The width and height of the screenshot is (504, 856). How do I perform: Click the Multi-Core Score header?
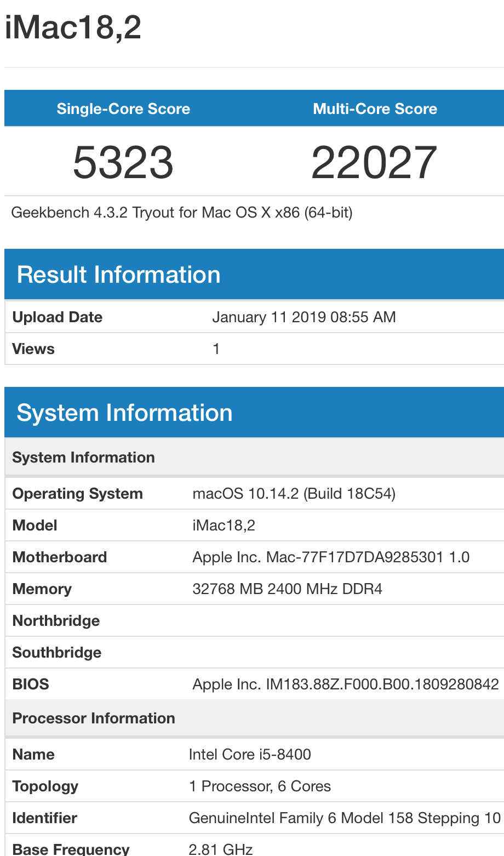click(375, 109)
